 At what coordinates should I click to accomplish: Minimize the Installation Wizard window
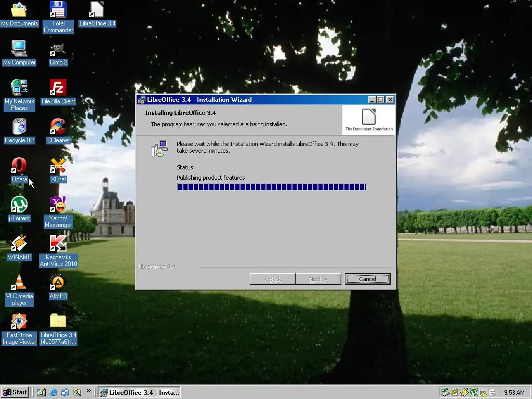point(372,100)
